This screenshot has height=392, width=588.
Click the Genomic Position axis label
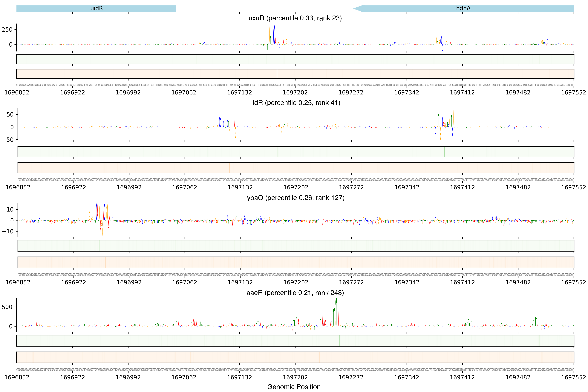294,387
